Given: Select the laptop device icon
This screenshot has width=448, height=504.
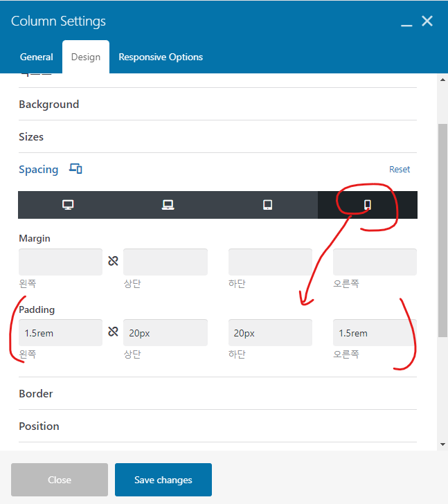Looking at the screenshot, I should point(168,205).
